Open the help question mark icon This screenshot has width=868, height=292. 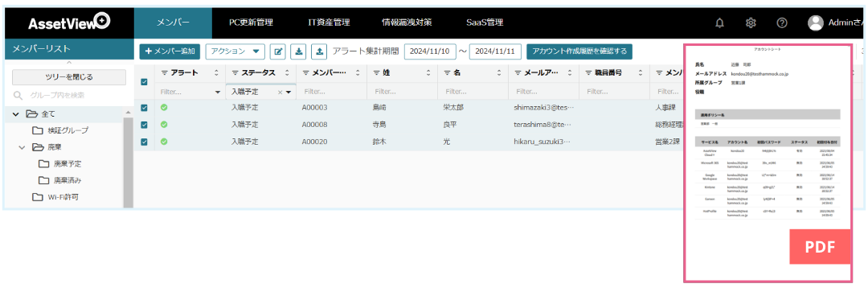click(x=782, y=23)
